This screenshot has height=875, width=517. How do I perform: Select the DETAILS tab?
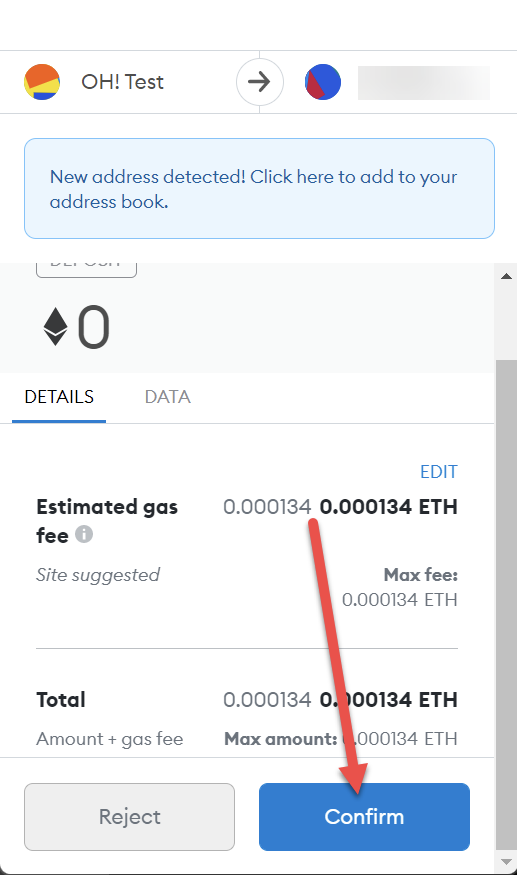[x=59, y=397]
